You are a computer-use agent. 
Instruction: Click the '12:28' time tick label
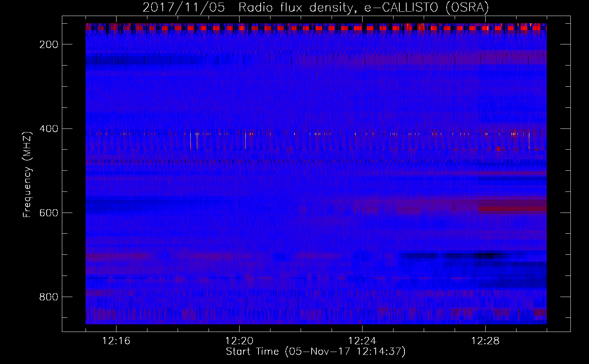tap(485, 341)
